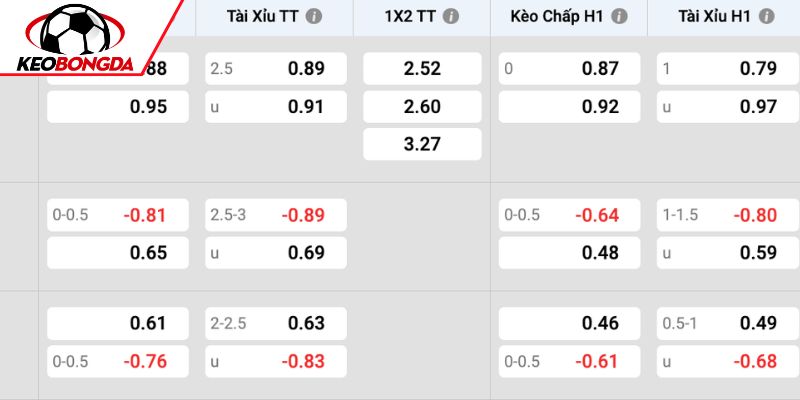This screenshot has width=800, height=400.
Task: Select the Kèo Chấp H1 column header
Action: pos(569,18)
